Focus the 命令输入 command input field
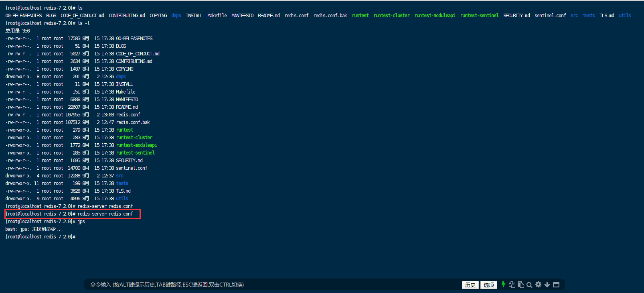644x293 pixels. [x=273, y=285]
